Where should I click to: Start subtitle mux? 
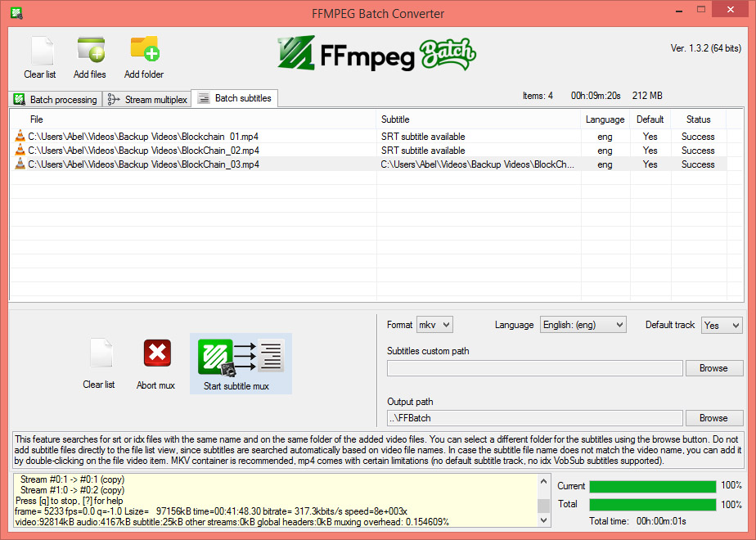[241, 363]
